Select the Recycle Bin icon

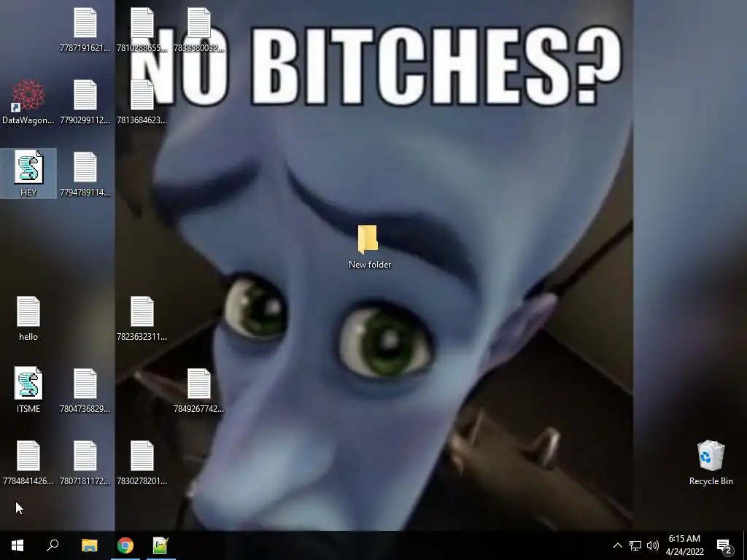711,456
